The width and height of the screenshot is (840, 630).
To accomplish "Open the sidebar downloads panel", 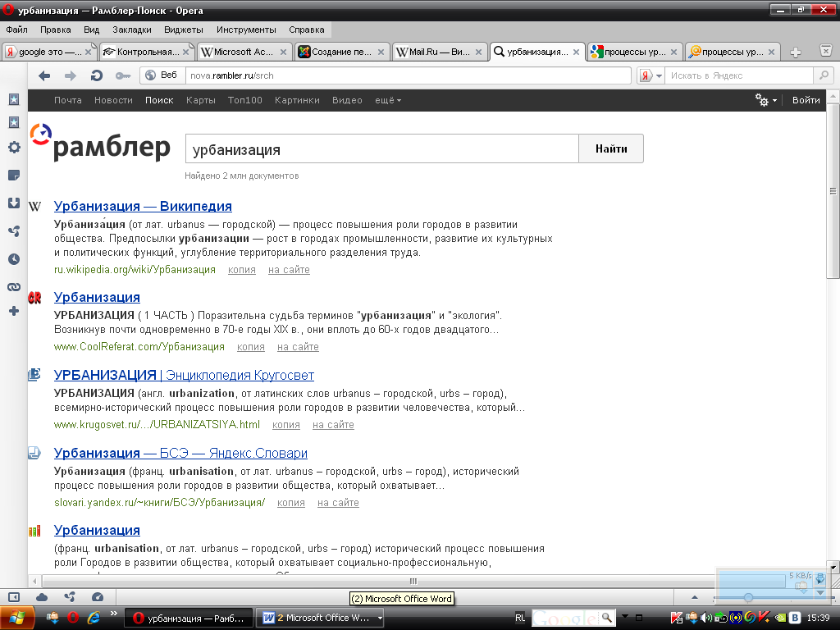I will [14, 203].
